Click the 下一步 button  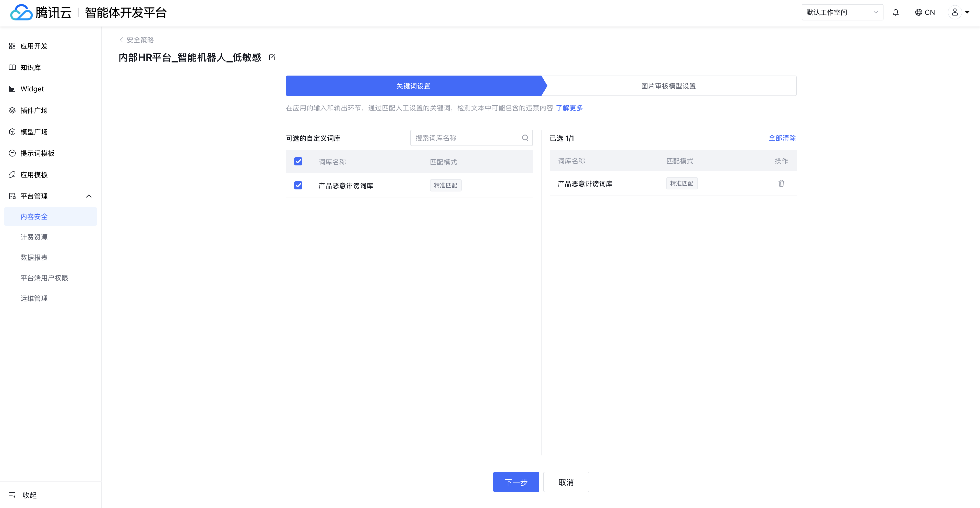[x=516, y=482]
